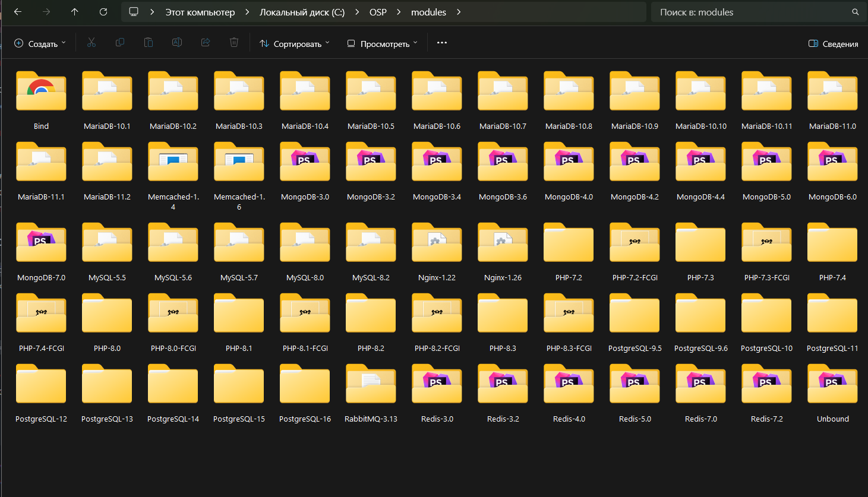868x497 pixels.
Task: Click the computer icon in address bar
Action: pyautogui.click(x=134, y=12)
